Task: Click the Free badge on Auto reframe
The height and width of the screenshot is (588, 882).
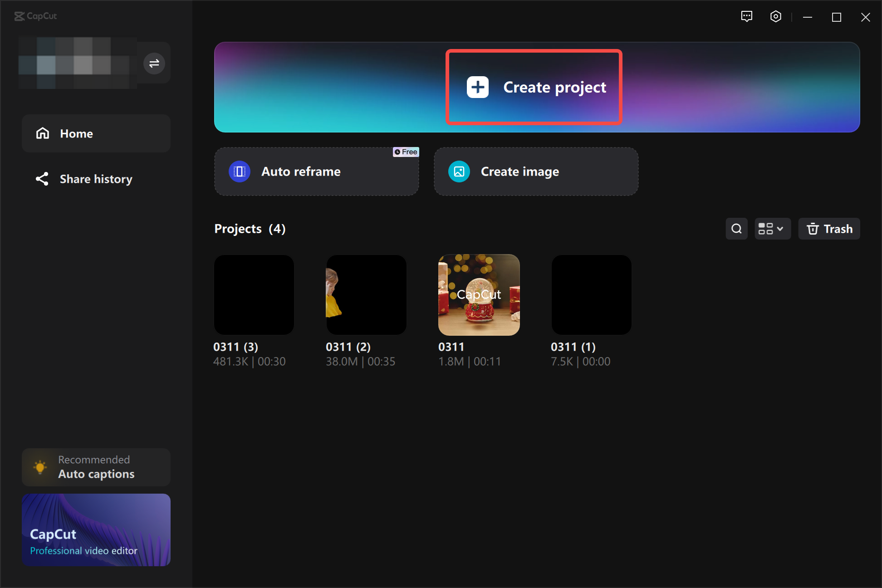Action: coord(406,152)
